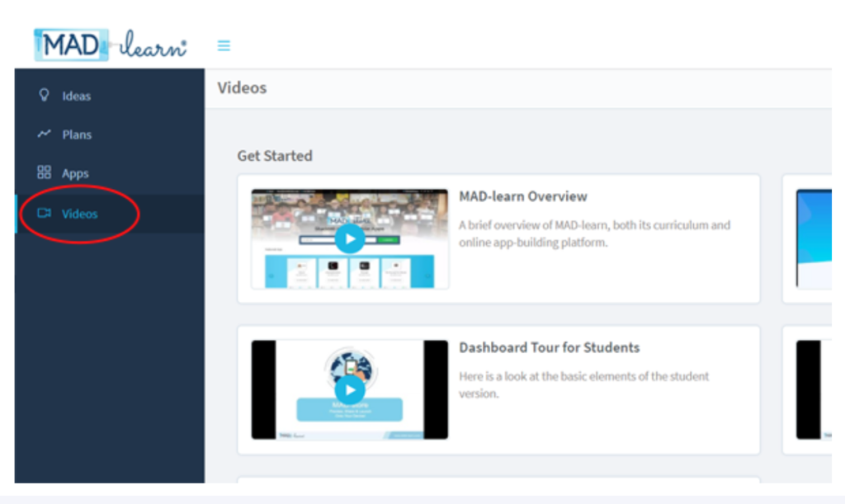The image size is (845, 504).
Task: Go to the Plans sidebar label
Action: 77,134
